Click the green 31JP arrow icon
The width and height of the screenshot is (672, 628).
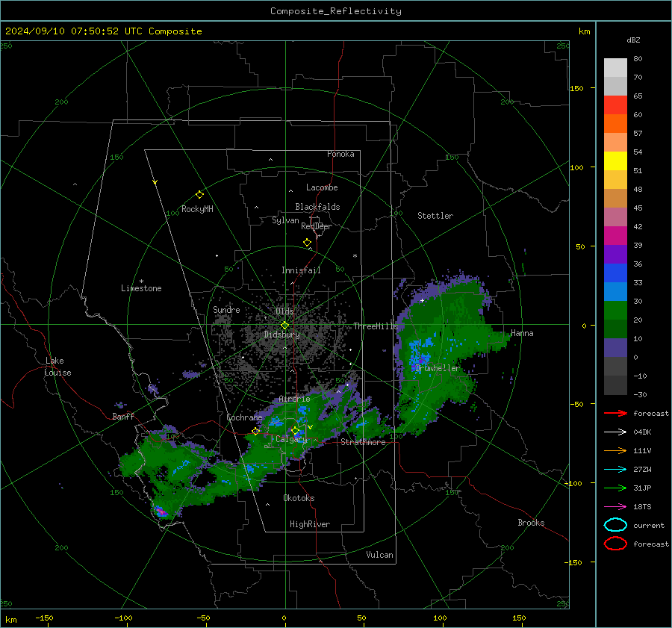tap(615, 488)
